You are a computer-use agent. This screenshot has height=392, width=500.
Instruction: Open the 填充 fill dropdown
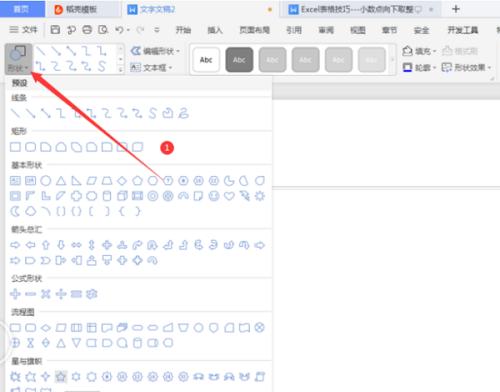coord(419,51)
